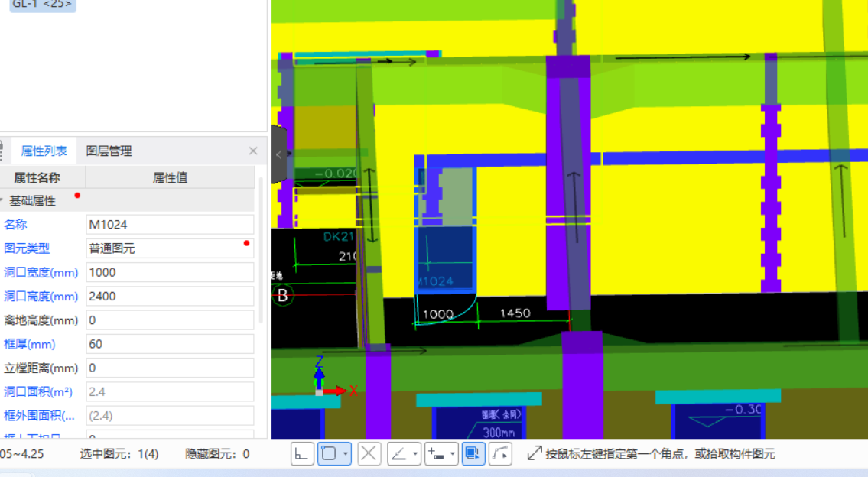Screen dimensions: 868x477
Task: Click the 框厚(mm) label
Action: [29, 344]
